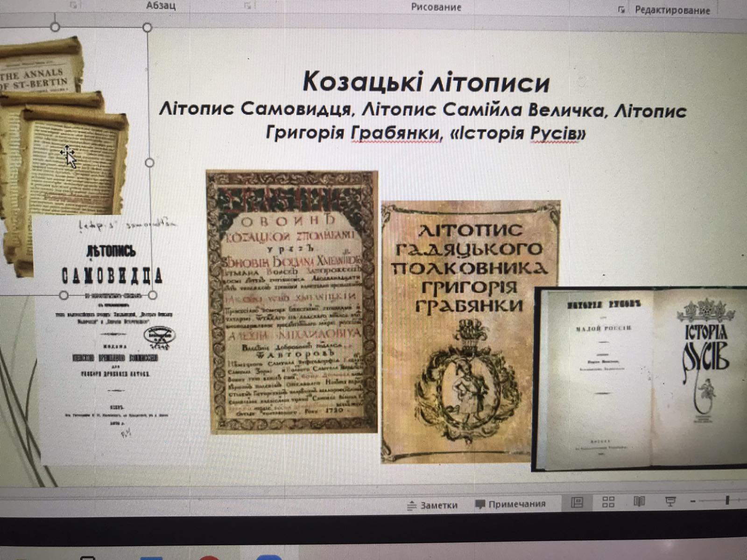Expand the Абзац group dialog launcher
The width and height of the screenshot is (747, 560).
coord(248,6)
